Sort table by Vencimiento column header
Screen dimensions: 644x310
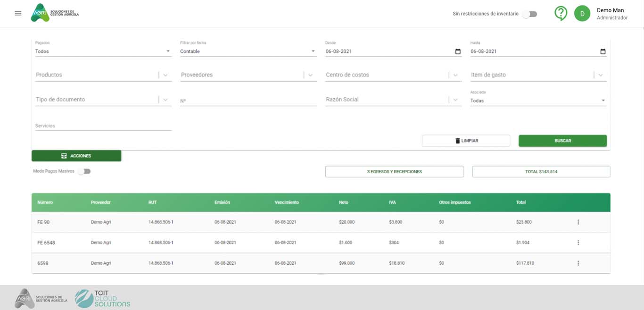coord(287,202)
